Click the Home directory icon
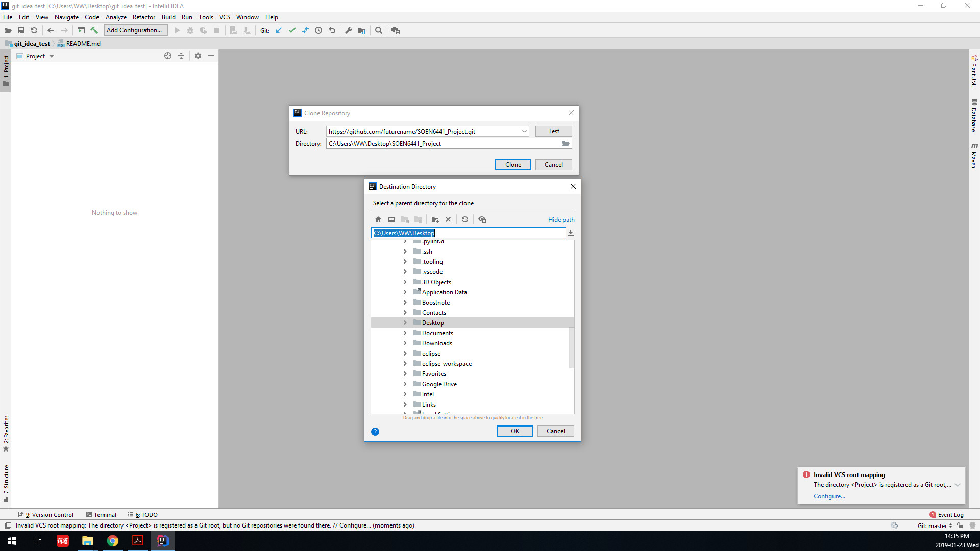This screenshot has width=980, height=551. [378, 220]
